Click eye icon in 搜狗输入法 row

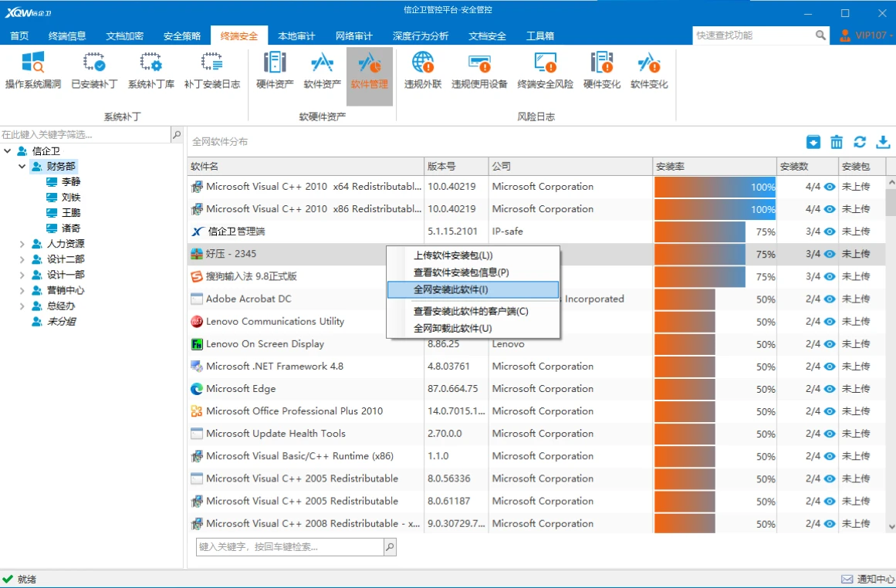tap(830, 276)
